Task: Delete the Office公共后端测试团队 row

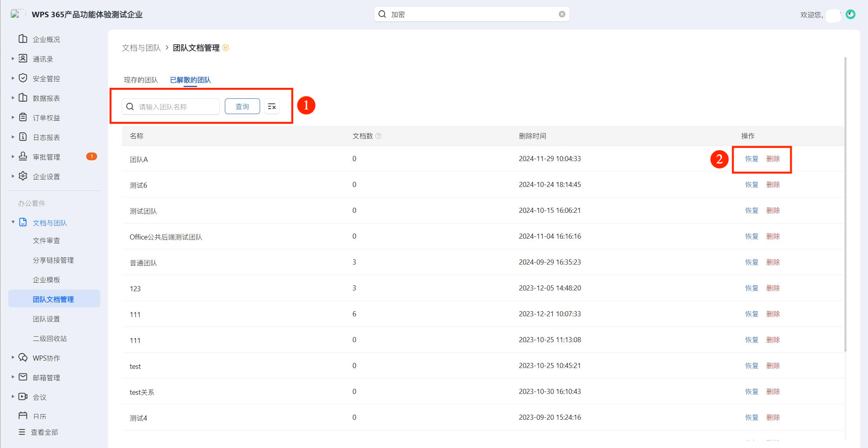Action: tap(773, 236)
